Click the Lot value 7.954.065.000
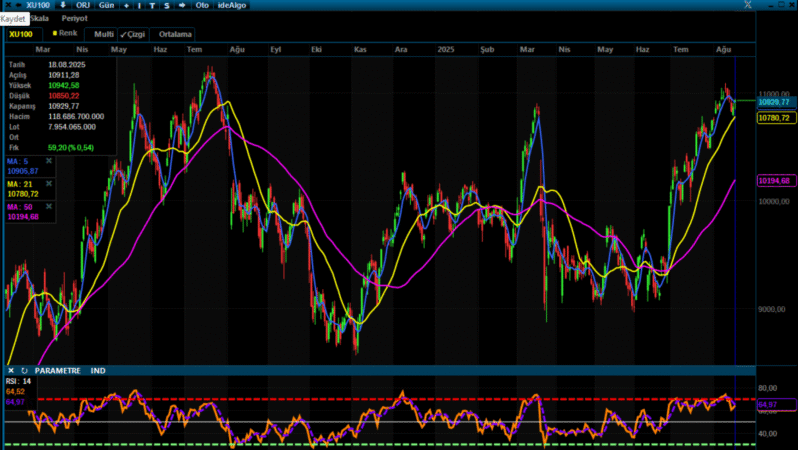Screen dimensions: 798x450 coord(72,127)
